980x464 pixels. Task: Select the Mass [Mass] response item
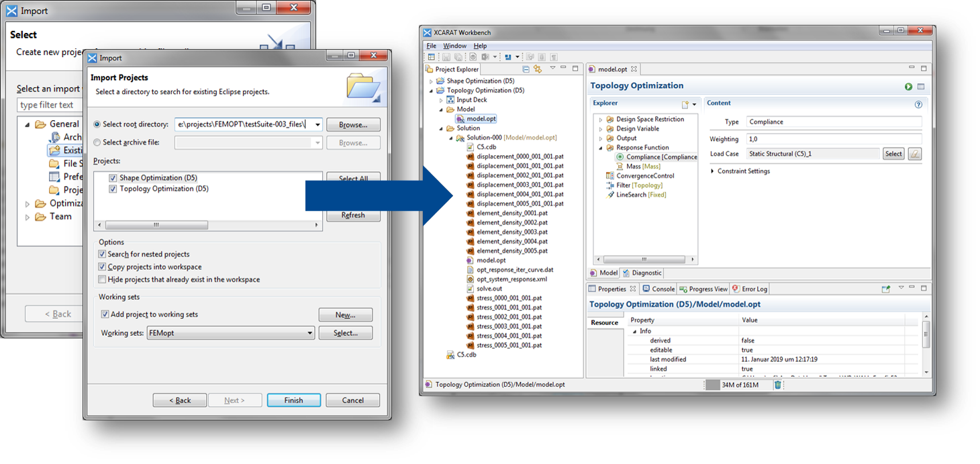[638, 167]
